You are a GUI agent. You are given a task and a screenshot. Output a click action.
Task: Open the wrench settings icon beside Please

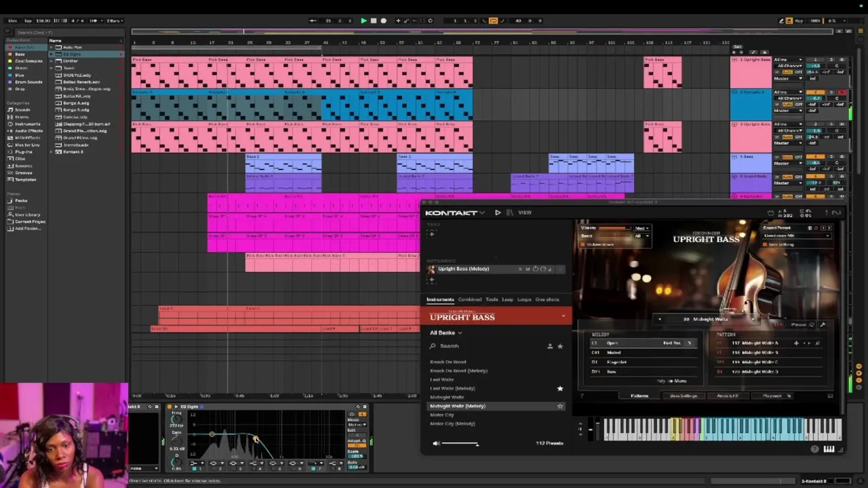tap(823, 325)
